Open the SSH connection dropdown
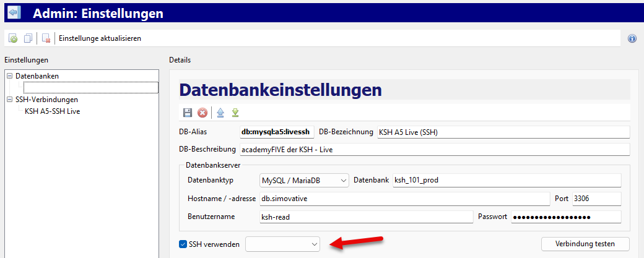 click(x=282, y=244)
